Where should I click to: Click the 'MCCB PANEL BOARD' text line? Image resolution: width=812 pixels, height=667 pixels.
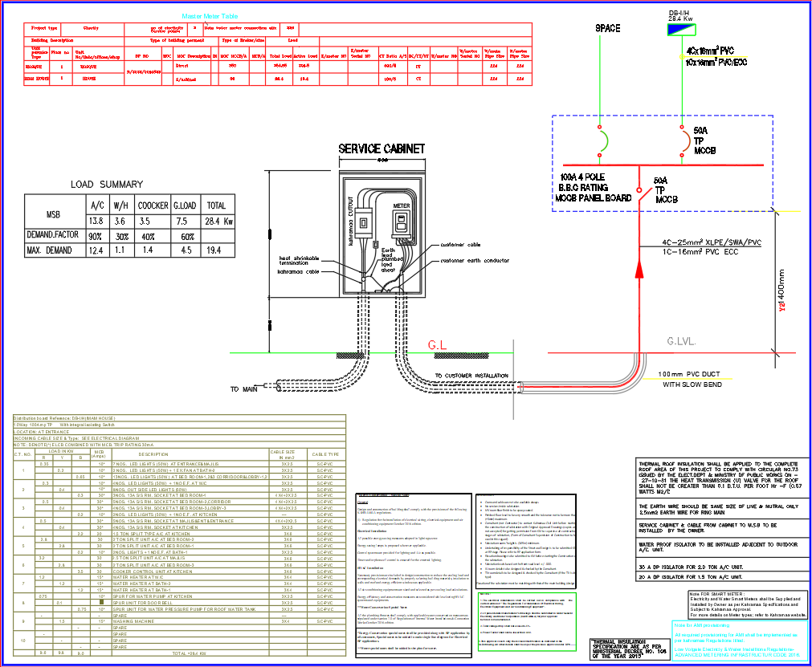[x=594, y=197]
